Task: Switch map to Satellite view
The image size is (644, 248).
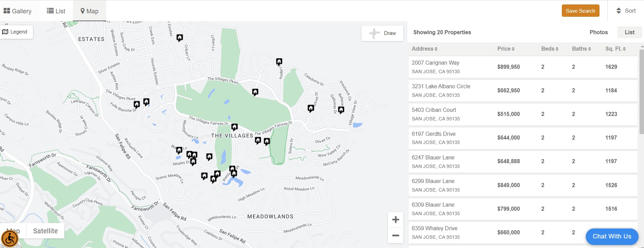Action: tap(45, 231)
